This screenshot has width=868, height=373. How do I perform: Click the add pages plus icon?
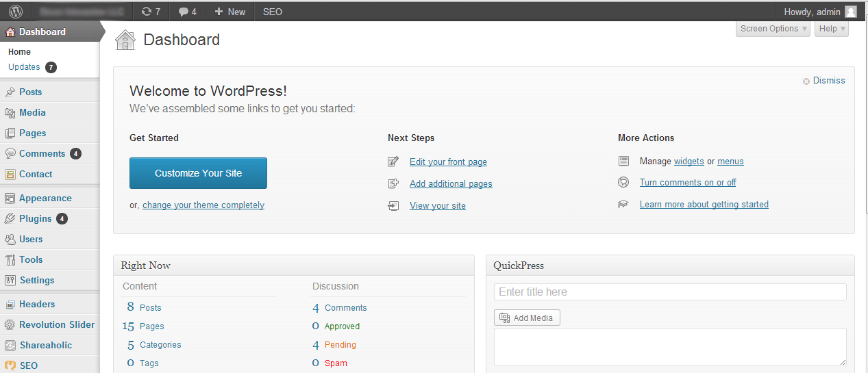tap(393, 183)
